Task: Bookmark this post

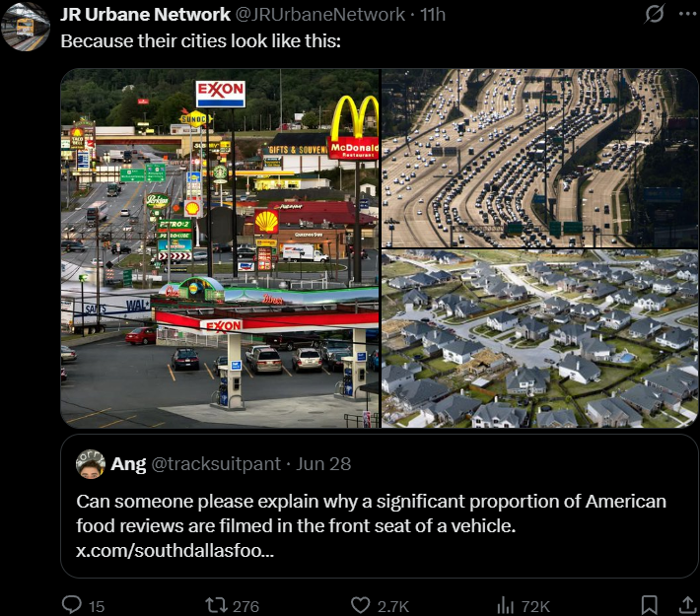Action: (x=649, y=605)
